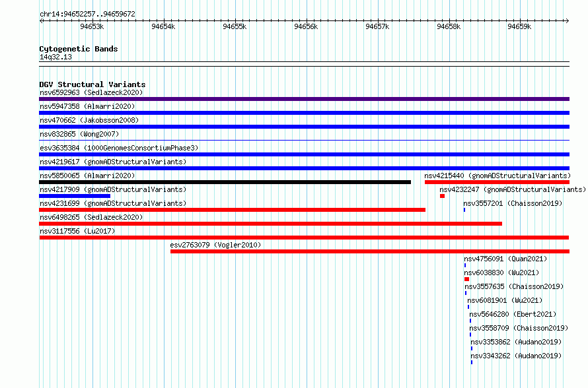Click the nsv3557201 (Chaisson2019) label

[513, 203]
